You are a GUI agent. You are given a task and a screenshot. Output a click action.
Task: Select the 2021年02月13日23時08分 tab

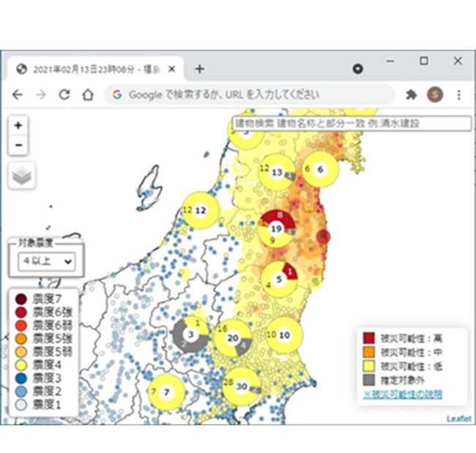[x=96, y=70]
